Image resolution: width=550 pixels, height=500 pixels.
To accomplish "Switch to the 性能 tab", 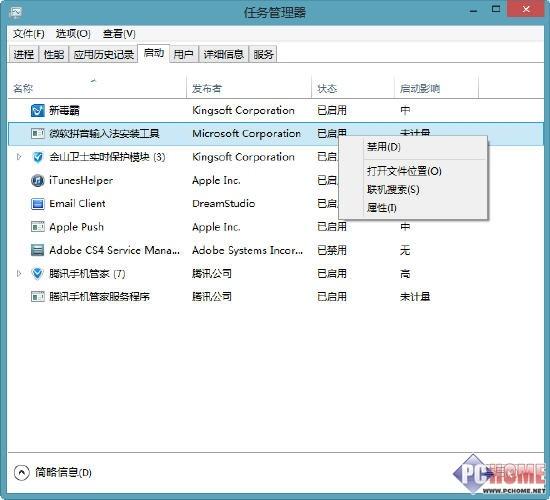I will pyautogui.click(x=54, y=54).
